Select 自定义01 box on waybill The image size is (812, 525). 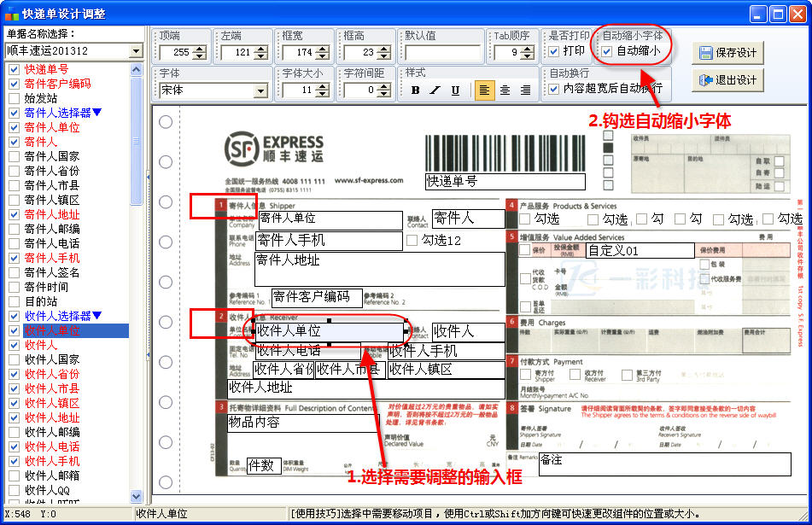click(640, 251)
